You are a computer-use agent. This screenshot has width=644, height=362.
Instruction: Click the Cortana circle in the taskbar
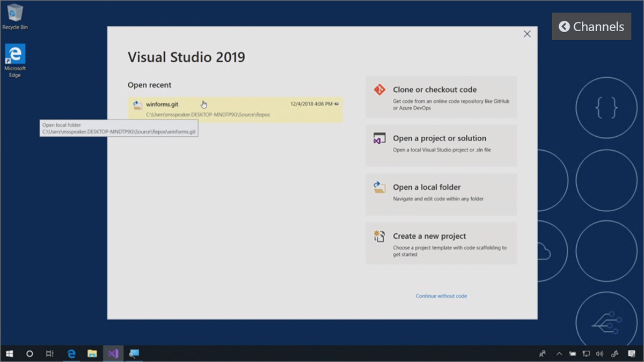coord(30,353)
